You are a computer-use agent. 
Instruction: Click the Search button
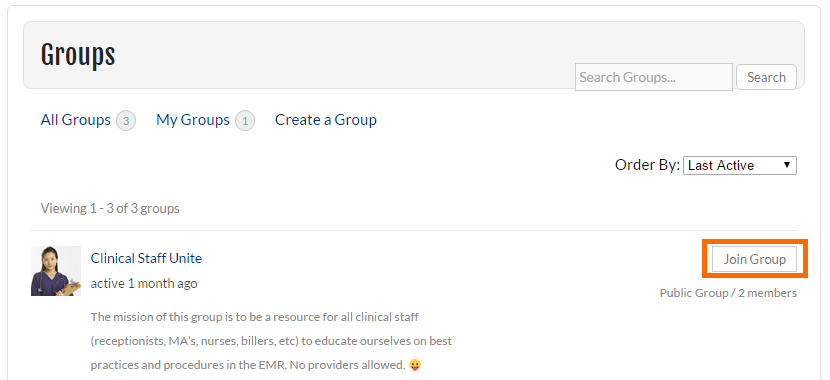(766, 77)
